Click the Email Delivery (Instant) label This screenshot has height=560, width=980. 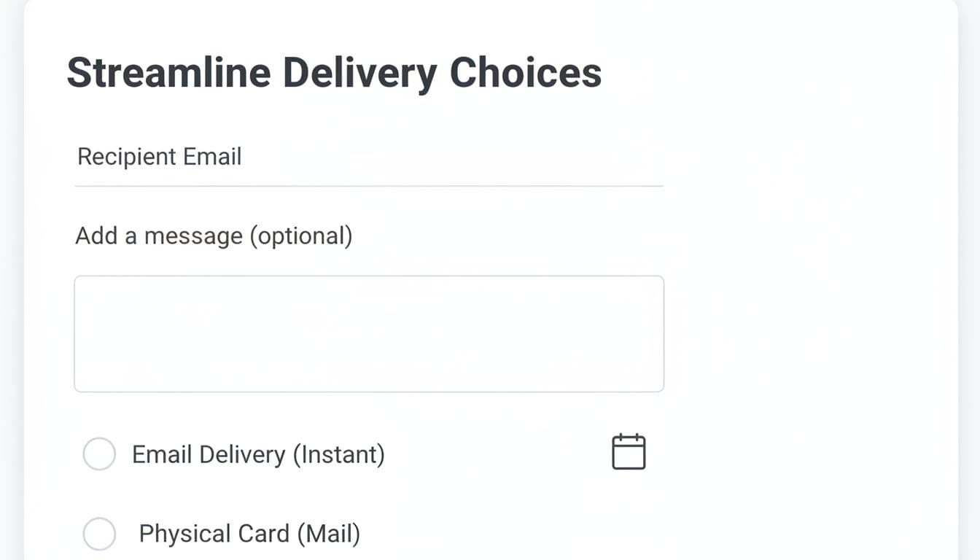(x=259, y=454)
